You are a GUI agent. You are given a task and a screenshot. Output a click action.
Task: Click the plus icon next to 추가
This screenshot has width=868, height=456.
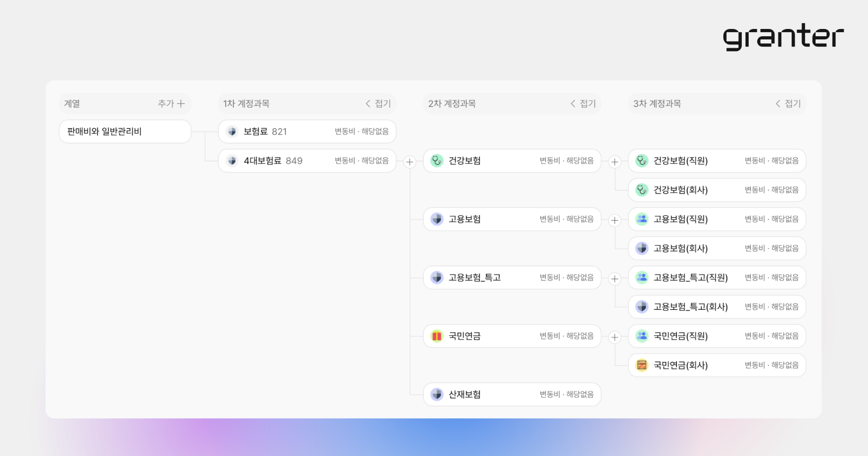[181, 104]
